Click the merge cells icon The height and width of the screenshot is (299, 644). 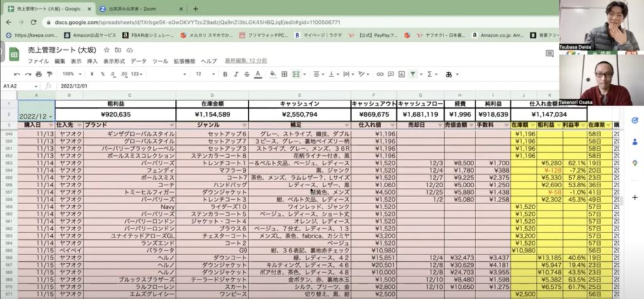point(296,74)
